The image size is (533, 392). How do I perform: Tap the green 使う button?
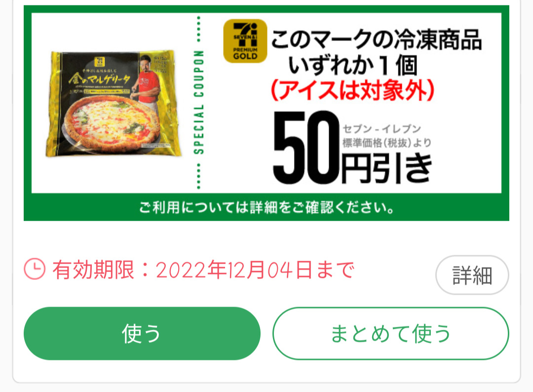pyautogui.click(x=142, y=334)
